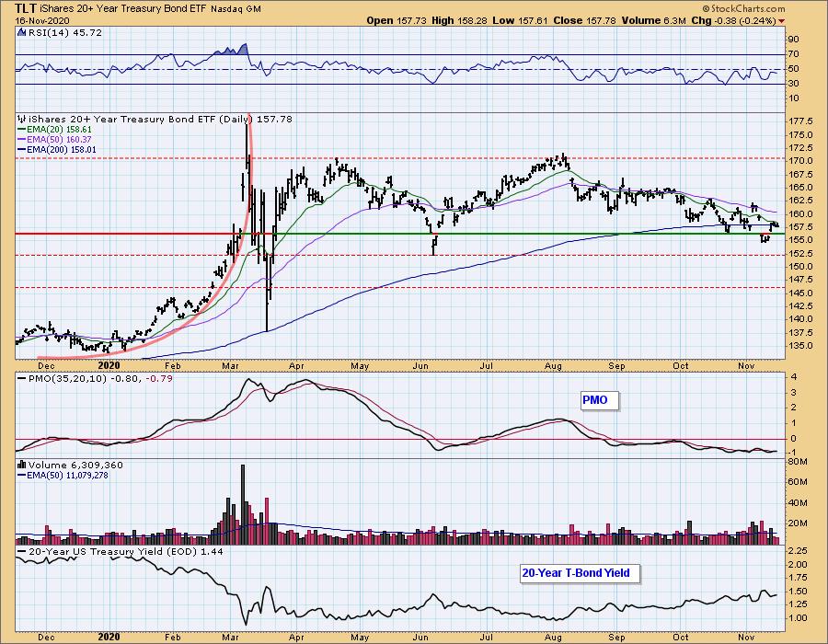The height and width of the screenshot is (644, 828).
Task: Click the RSI(14) 45.72 label
Action: (65, 33)
